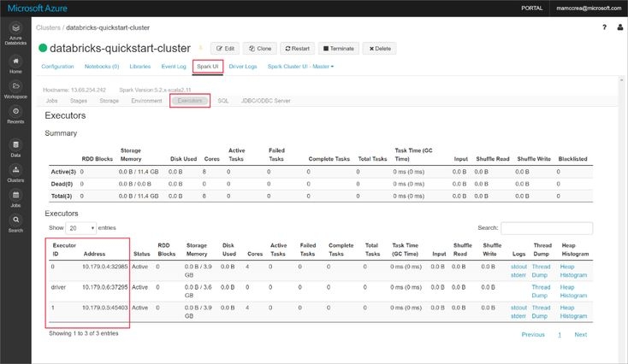This screenshot has height=364, width=628.
Task: Switch to Configuration tab
Action: pos(57,67)
